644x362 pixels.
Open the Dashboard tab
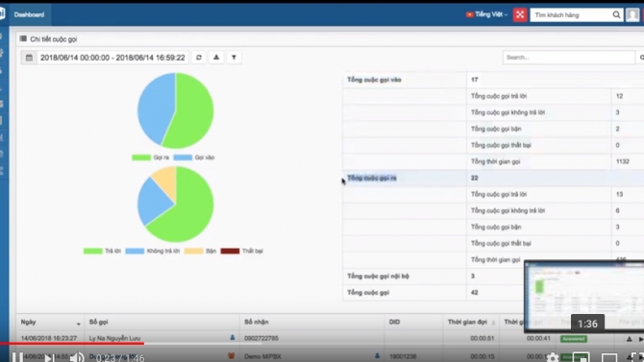click(29, 14)
